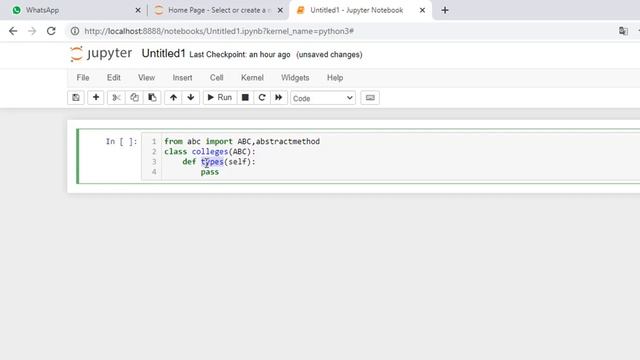Open the View menu
The image size is (640, 360).
[146, 78]
